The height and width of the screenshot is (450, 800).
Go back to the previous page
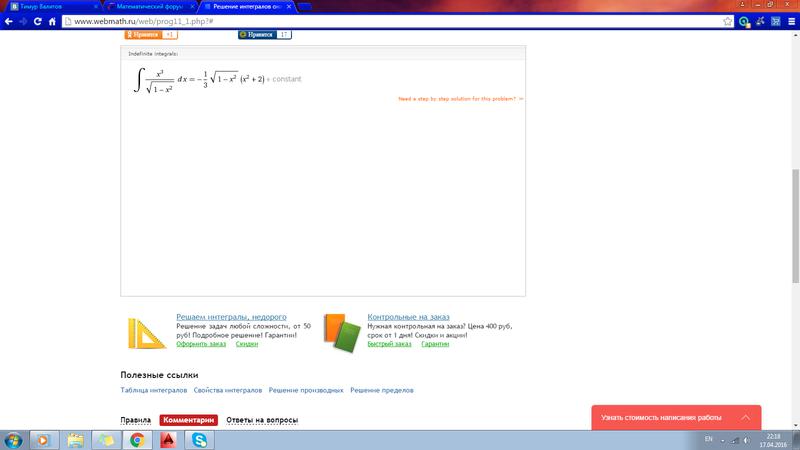9,21
